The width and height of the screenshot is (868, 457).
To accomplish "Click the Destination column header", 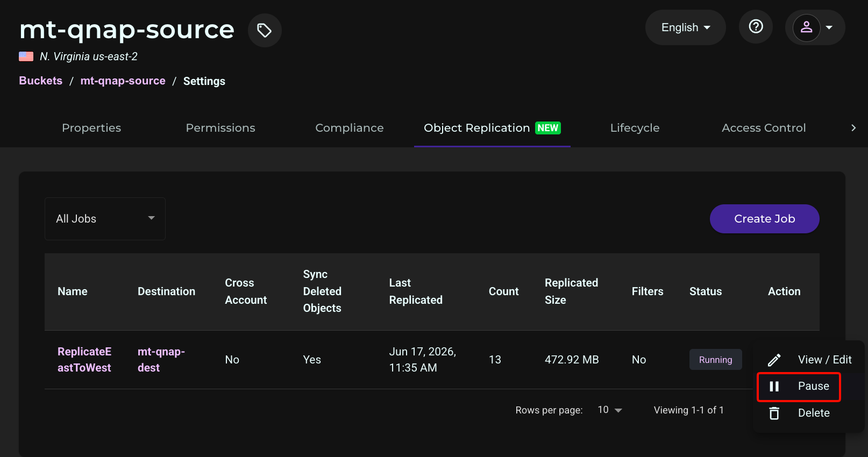I will (x=166, y=291).
